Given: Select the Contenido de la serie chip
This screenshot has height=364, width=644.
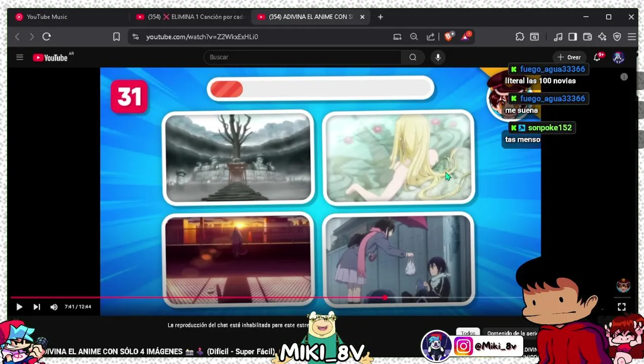Looking at the screenshot, I should [512, 333].
